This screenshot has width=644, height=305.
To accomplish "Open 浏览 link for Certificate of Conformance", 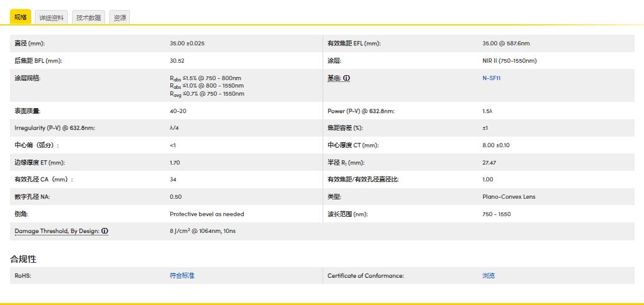I will point(489,275).
